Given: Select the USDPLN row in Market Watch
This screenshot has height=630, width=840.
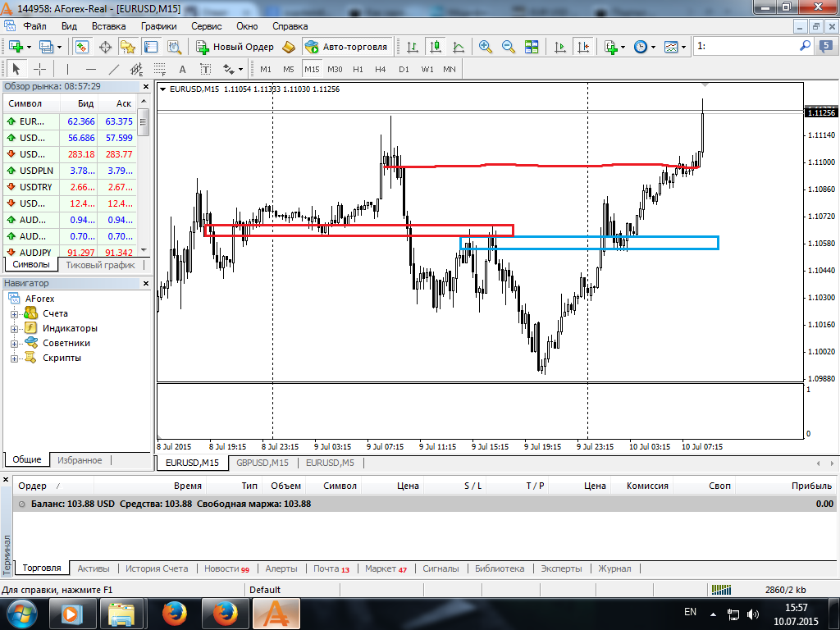Looking at the screenshot, I should tap(70, 171).
